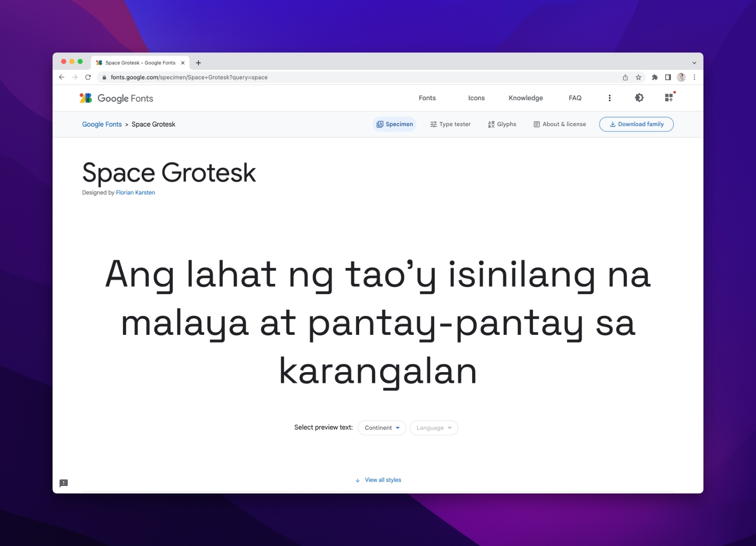Switch to the Type tester tab
This screenshot has height=546, width=756.
coord(450,124)
